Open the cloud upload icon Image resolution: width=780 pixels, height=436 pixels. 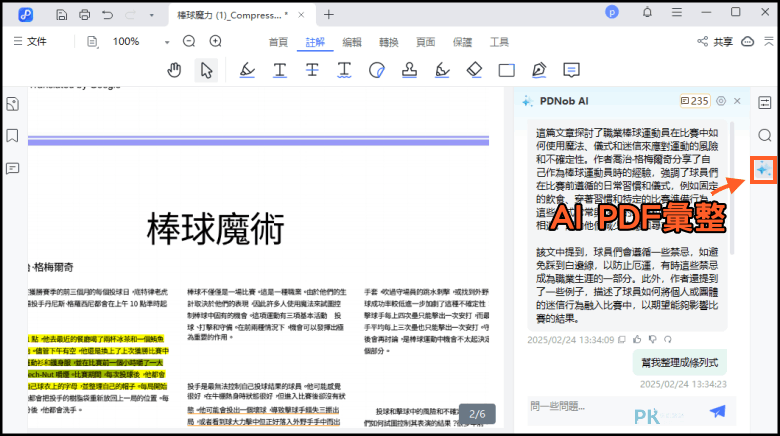pyautogui.click(x=748, y=41)
